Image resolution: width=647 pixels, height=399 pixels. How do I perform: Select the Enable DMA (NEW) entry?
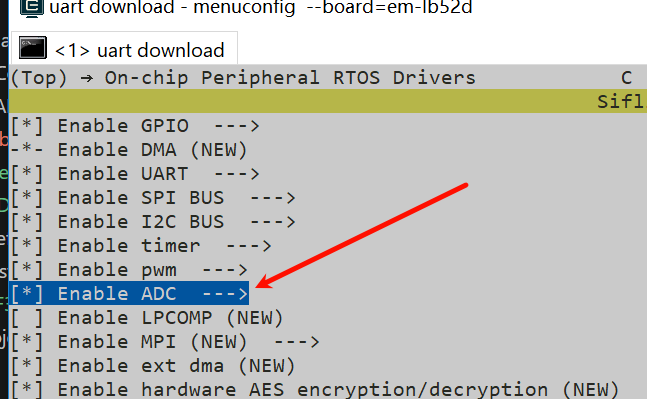(x=128, y=150)
